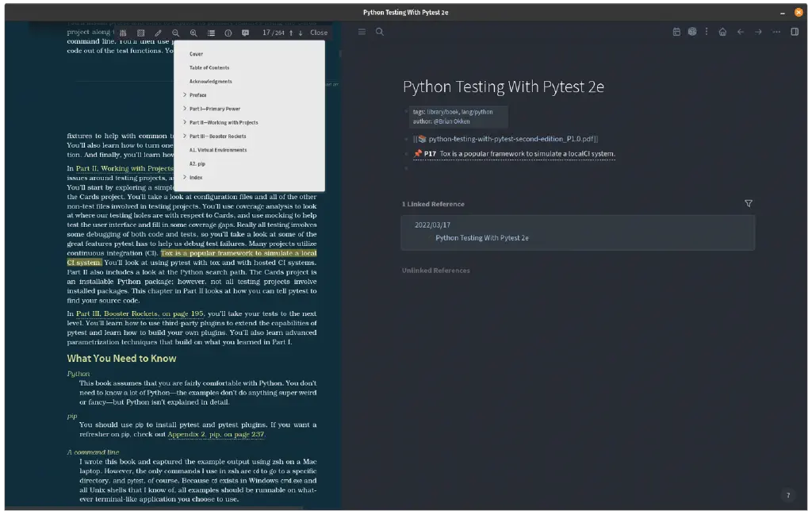The image size is (812, 515).
Task: Open the vertical three-dot plugins menu
Action: 707,32
